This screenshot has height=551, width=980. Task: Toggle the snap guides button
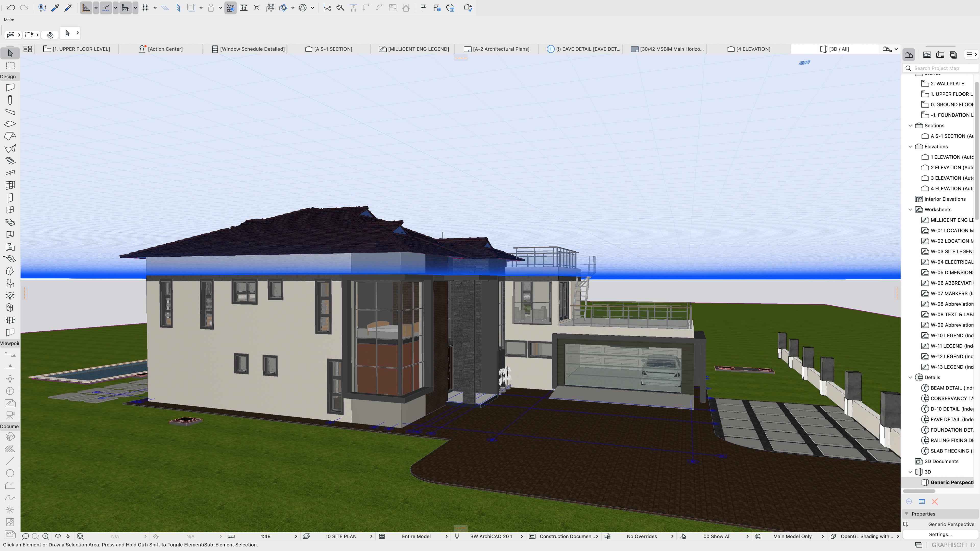click(106, 8)
